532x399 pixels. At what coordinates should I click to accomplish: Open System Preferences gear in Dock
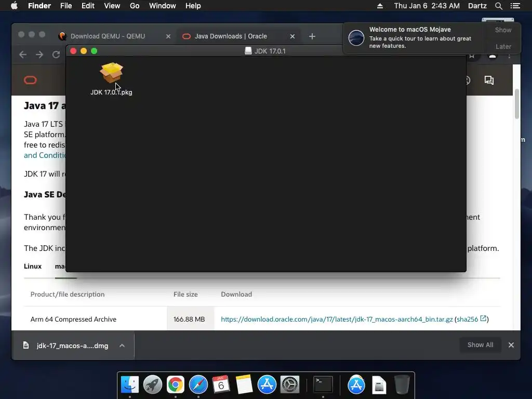[289, 384]
